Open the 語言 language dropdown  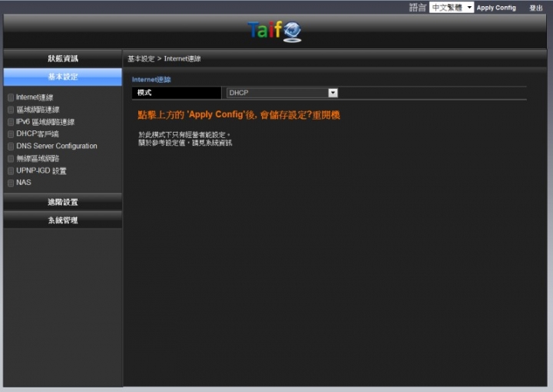coord(451,8)
